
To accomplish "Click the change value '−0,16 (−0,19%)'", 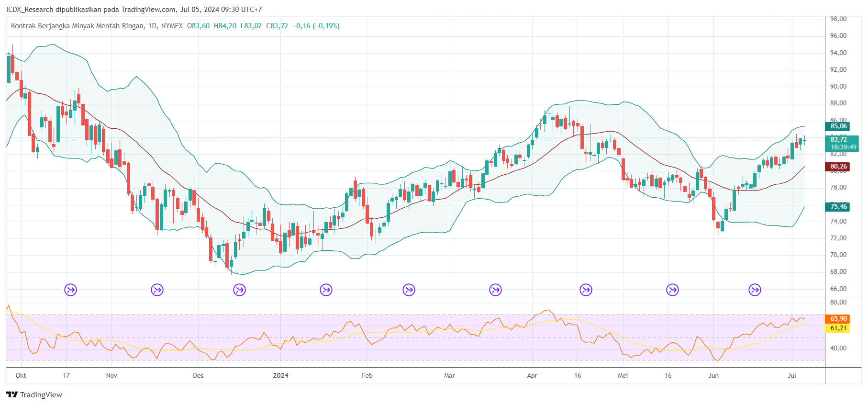I will click(316, 26).
